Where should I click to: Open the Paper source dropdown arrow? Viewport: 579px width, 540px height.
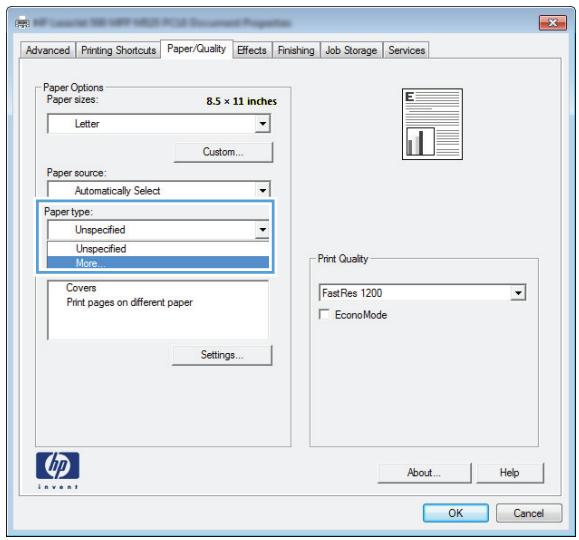tap(263, 190)
